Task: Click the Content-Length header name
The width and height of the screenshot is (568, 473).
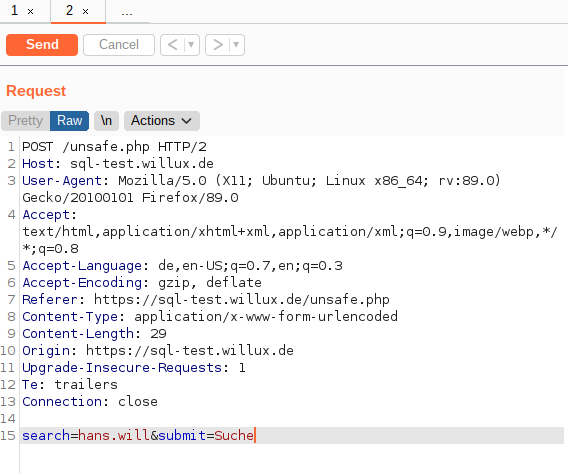Action: click(x=78, y=334)
